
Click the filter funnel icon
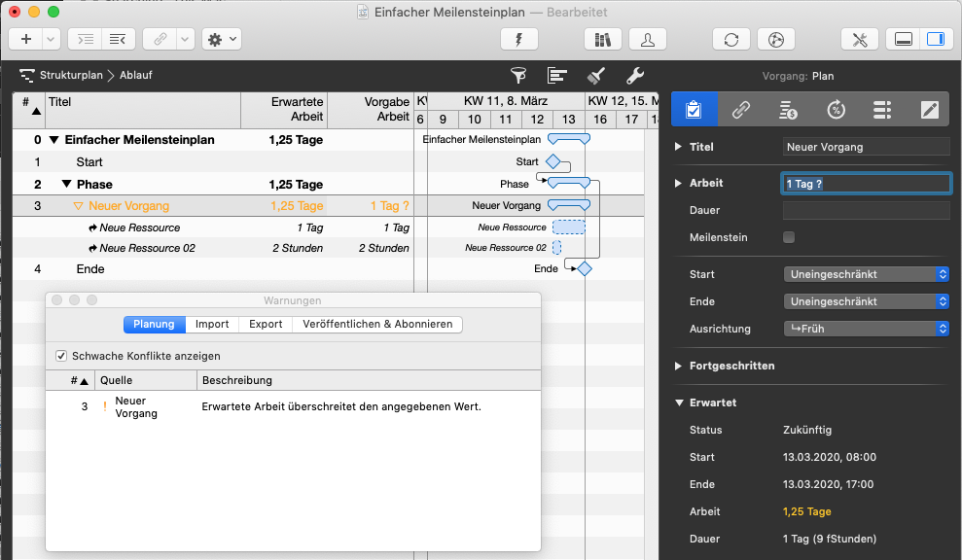tap(518, 75)
